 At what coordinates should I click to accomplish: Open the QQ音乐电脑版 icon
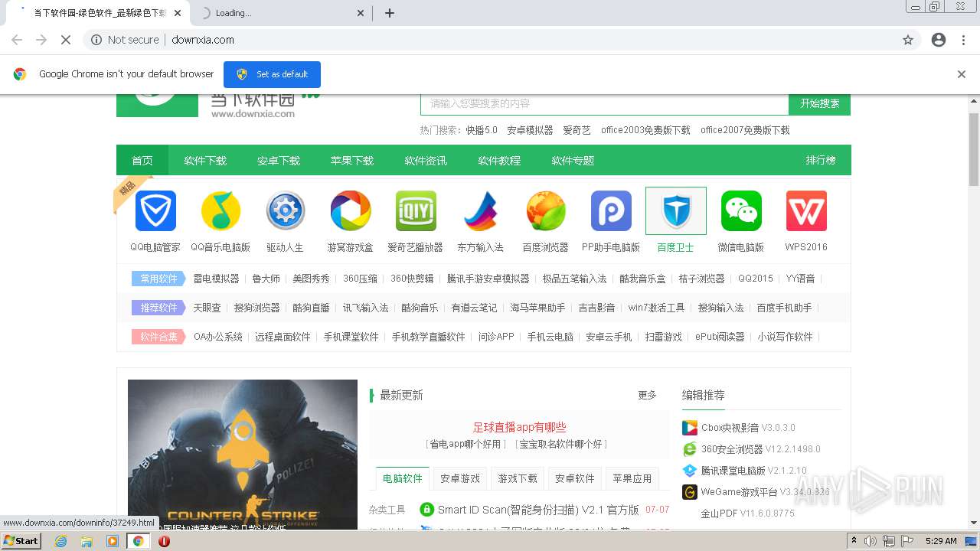pos(220,211)
